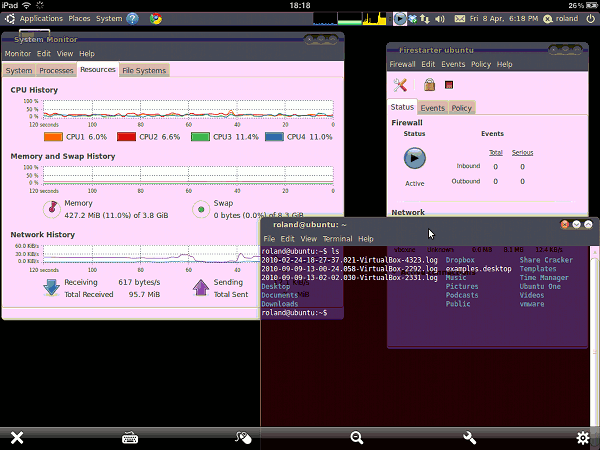Open the Policy menu in Firestarter
The height and width of the screenshot is (450, 600).
coord(481,64)
